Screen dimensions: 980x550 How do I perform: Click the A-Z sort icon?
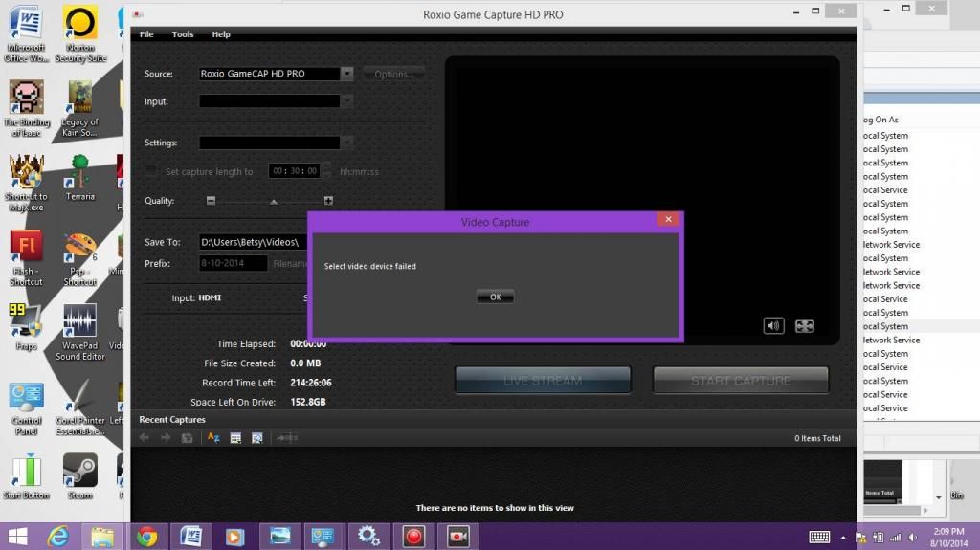point(213,438)
